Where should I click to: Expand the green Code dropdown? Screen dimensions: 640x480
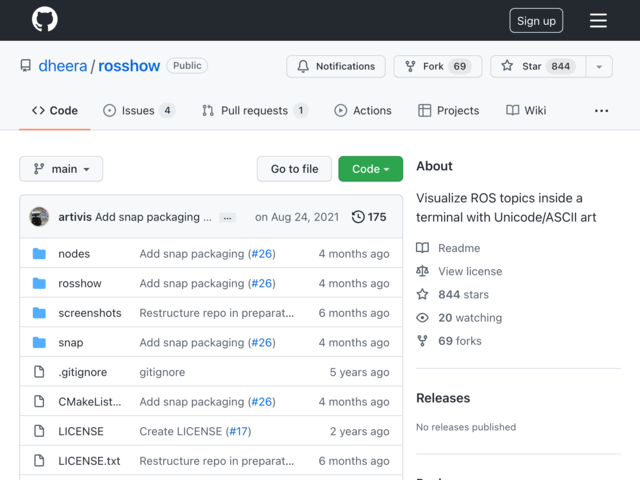pos(370,169)
